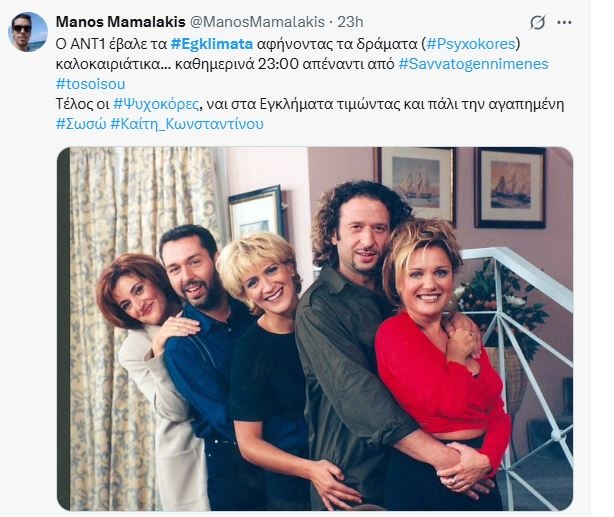Open the Manos Mamalakis display name link

(121, 22)
